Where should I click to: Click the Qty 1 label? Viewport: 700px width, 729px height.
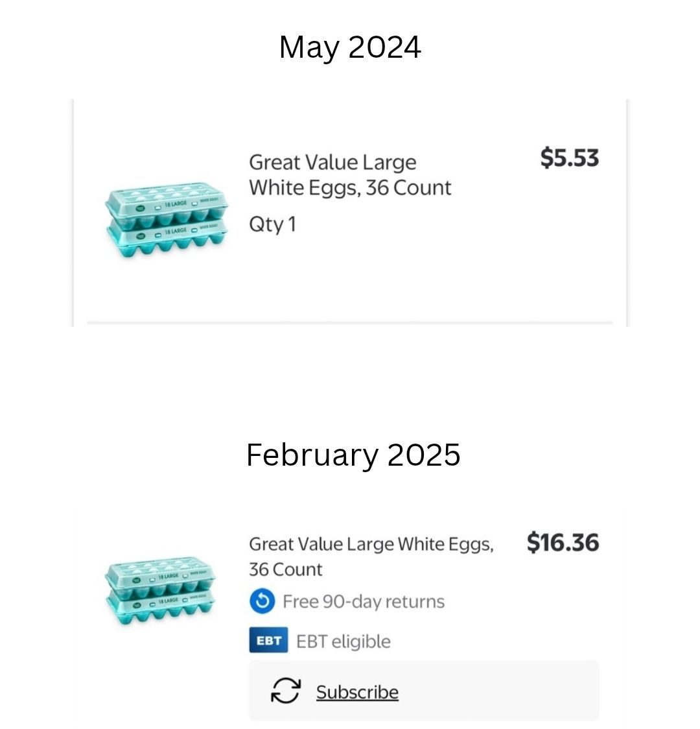coord(272,224)
